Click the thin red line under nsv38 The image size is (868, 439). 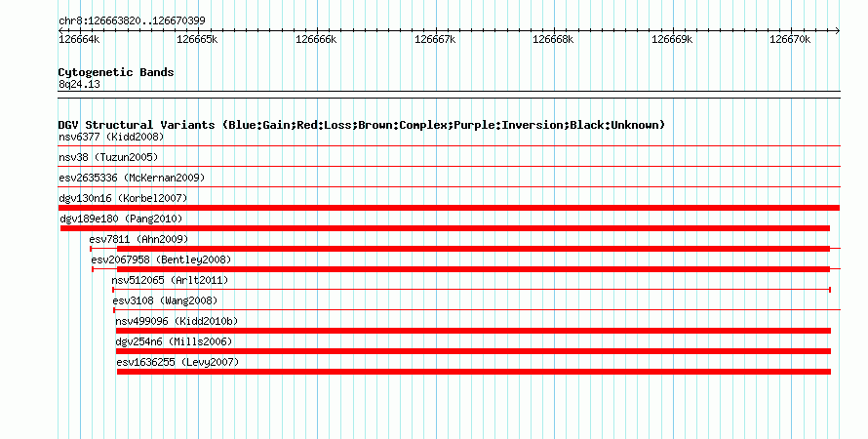pos(449,167)
